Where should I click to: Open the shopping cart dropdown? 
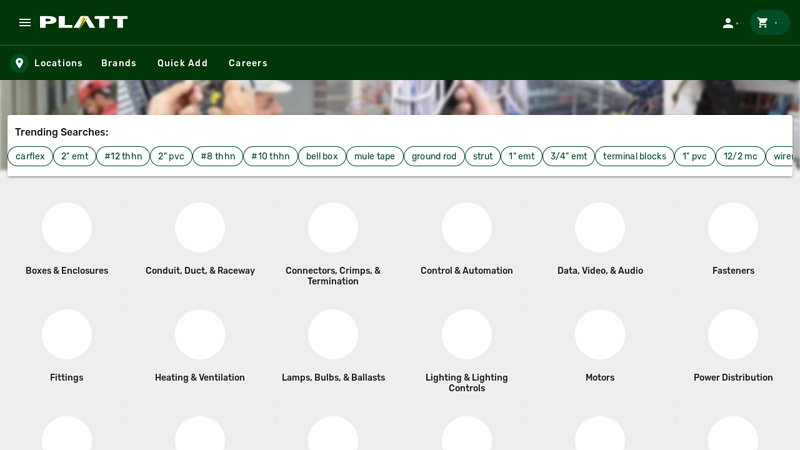coord(768,22)
